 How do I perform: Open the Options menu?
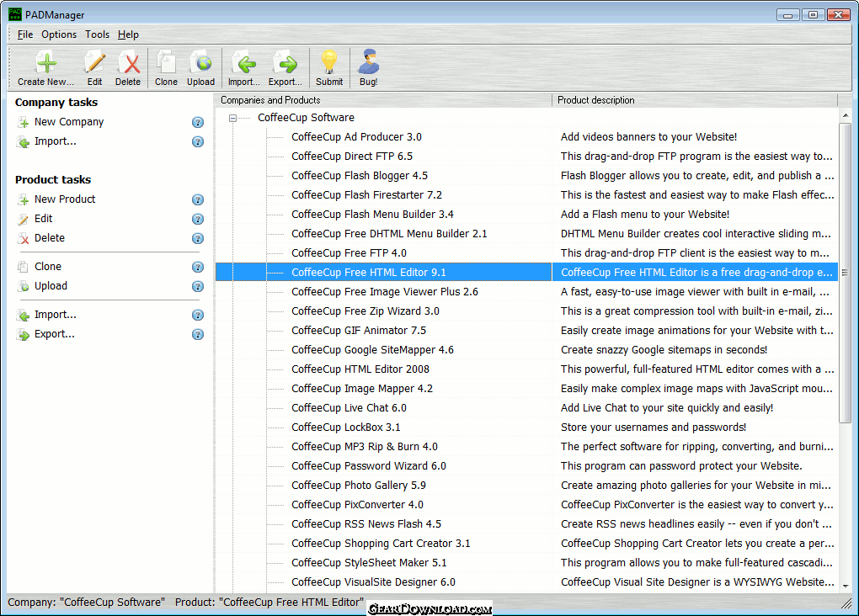tap(59, 35)
